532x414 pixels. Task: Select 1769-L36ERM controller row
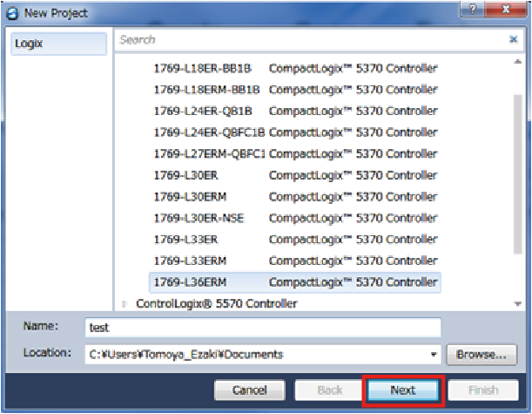click(x=294, y=282)
